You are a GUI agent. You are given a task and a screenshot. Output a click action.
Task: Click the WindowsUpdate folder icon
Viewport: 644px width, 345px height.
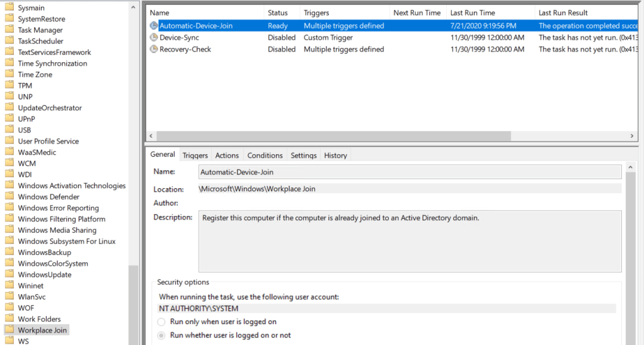9,274
